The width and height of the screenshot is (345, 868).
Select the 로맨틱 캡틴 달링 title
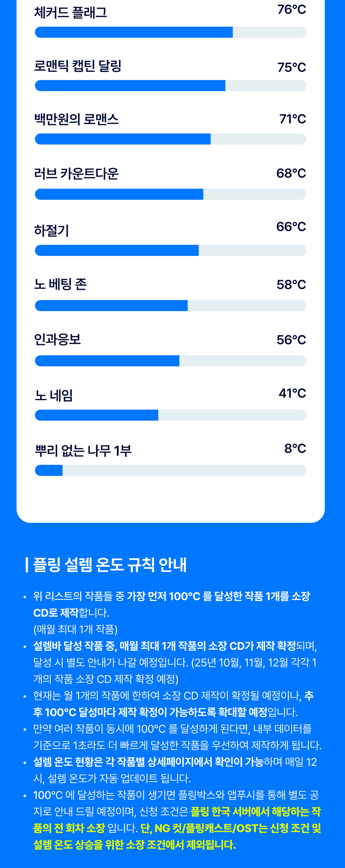pos(78,66)
